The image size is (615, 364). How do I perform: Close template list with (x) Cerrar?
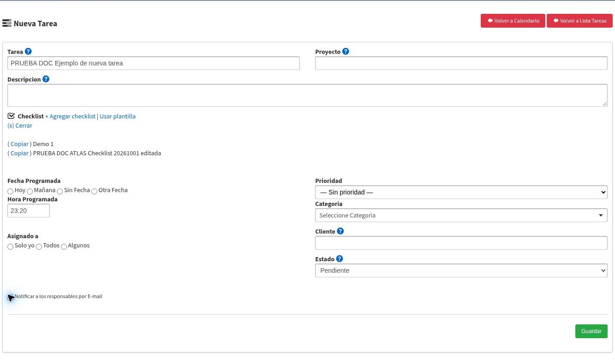pyautogui.click(x=20, y=125)
